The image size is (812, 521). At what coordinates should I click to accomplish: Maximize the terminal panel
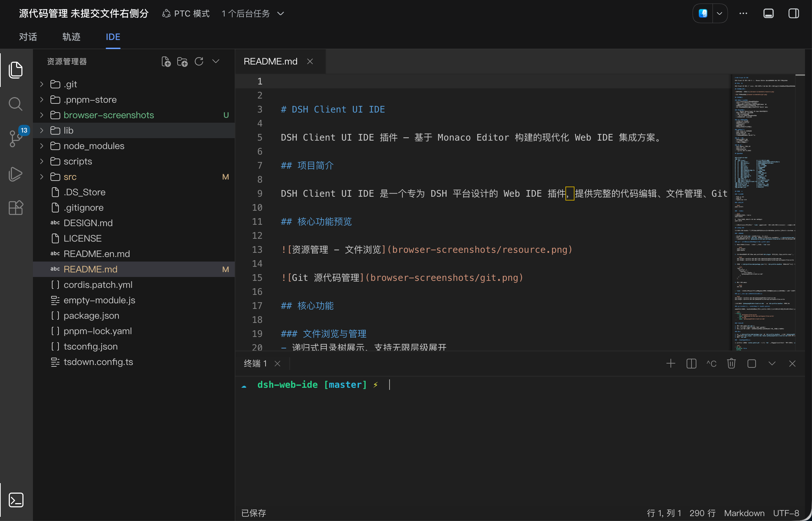(752, 364)
